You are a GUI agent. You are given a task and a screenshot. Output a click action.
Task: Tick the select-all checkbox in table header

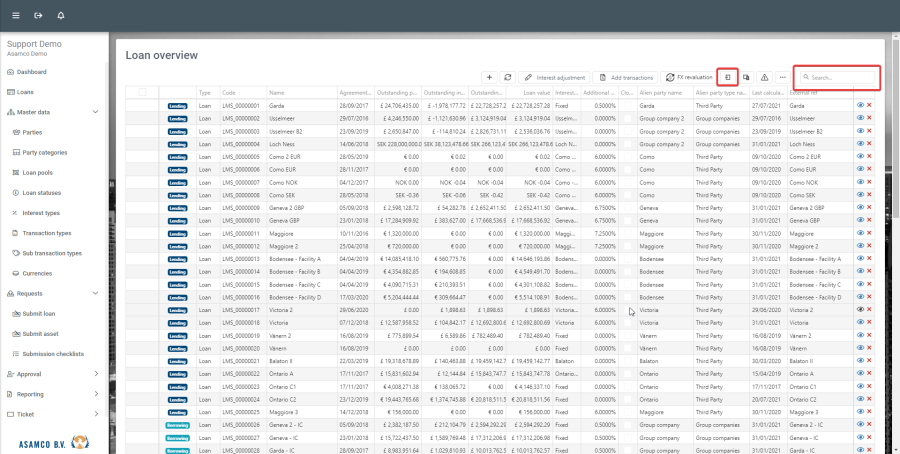coord(142,92)
